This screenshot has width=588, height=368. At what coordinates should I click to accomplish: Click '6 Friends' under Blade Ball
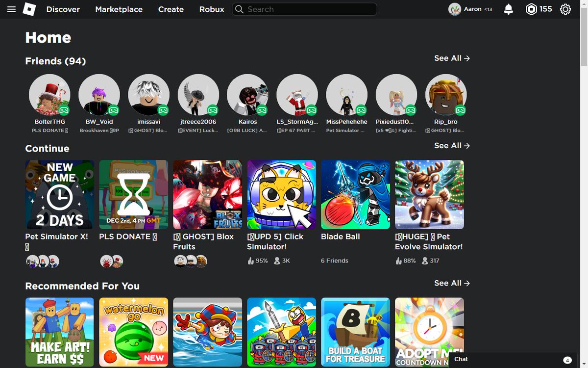click(335, 261)
